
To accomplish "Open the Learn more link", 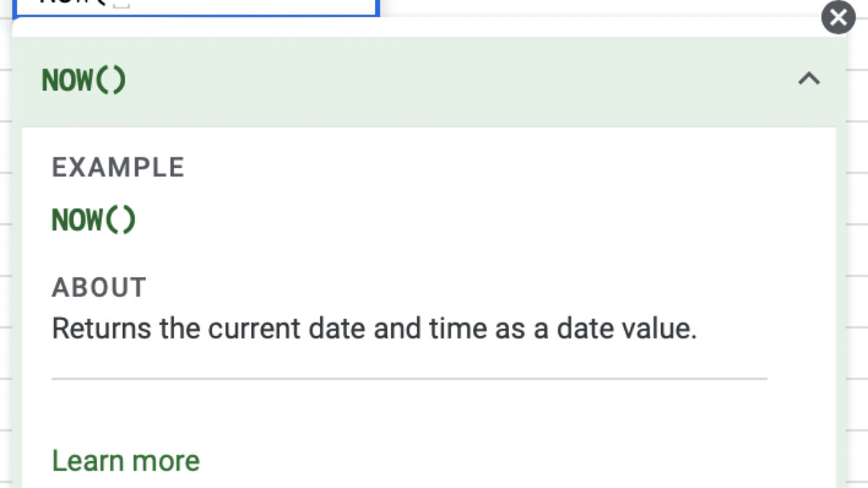I will coord(126,461).
